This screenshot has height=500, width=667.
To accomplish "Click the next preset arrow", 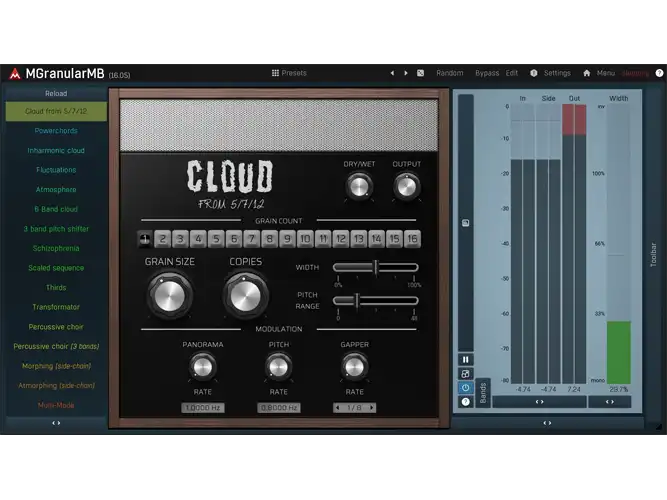I will [x=406, y=73].
